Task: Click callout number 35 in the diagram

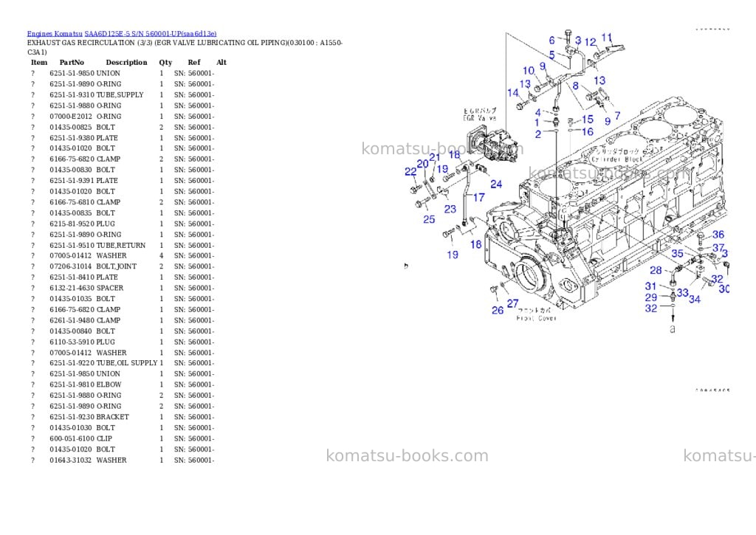Action: [x=678, y=253]
